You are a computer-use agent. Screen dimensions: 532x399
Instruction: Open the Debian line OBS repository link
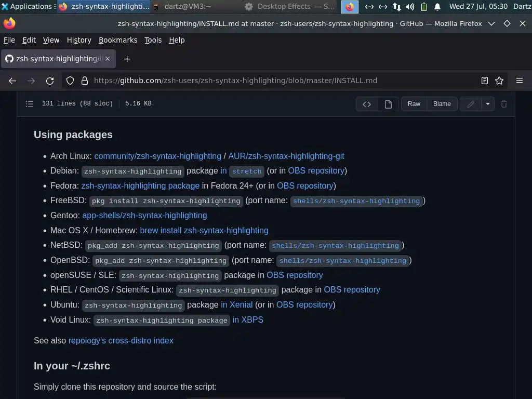click(316, 170)
